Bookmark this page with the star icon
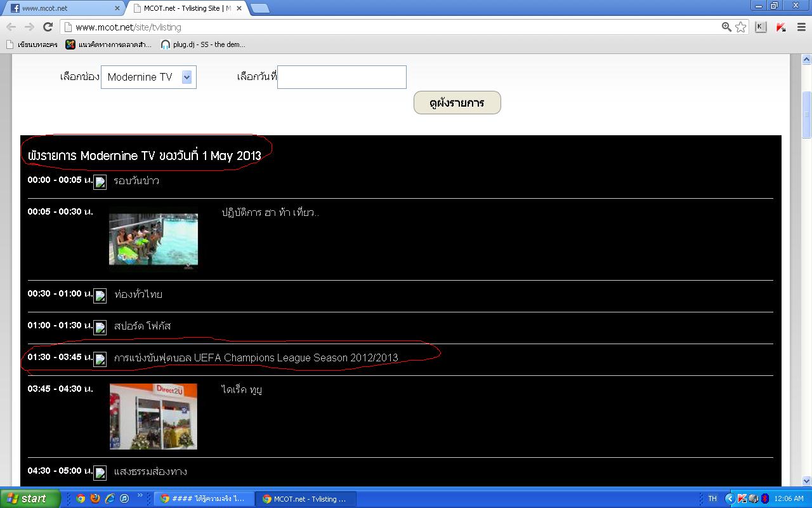 click(740, 27)
